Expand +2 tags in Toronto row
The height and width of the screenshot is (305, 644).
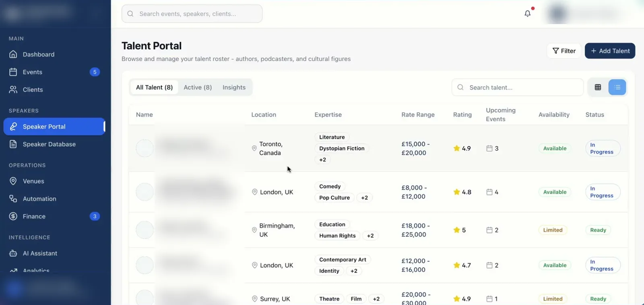(x=322, y=160)
